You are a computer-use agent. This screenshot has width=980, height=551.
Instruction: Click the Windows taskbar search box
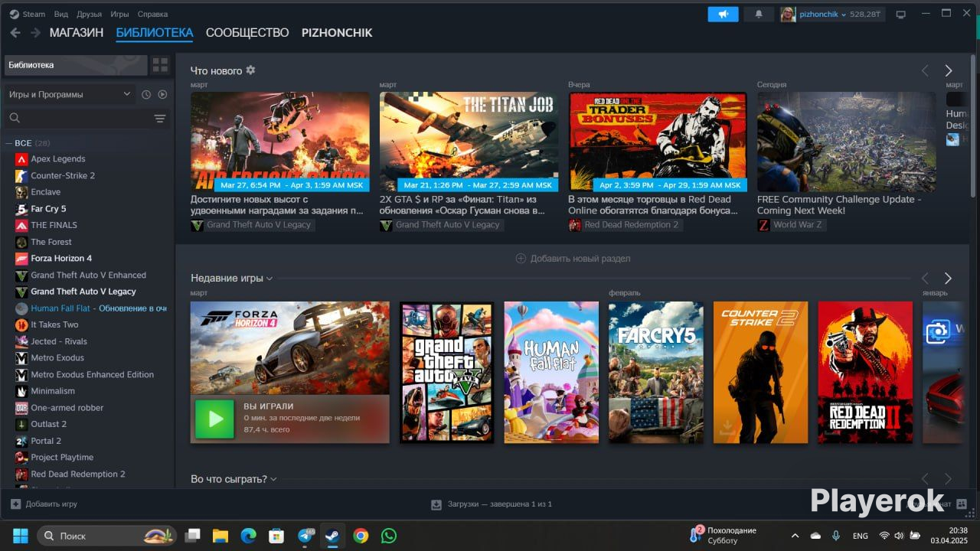click(106, 536)
